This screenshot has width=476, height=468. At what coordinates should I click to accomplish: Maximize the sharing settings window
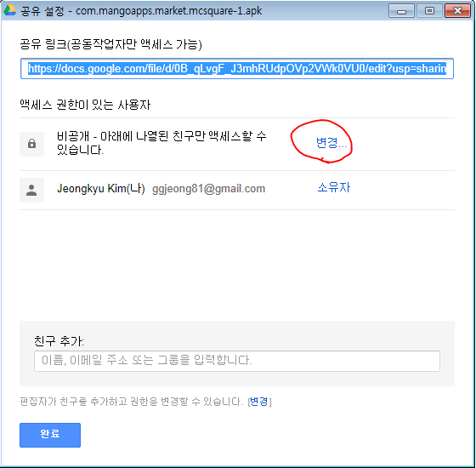(429, 11)
